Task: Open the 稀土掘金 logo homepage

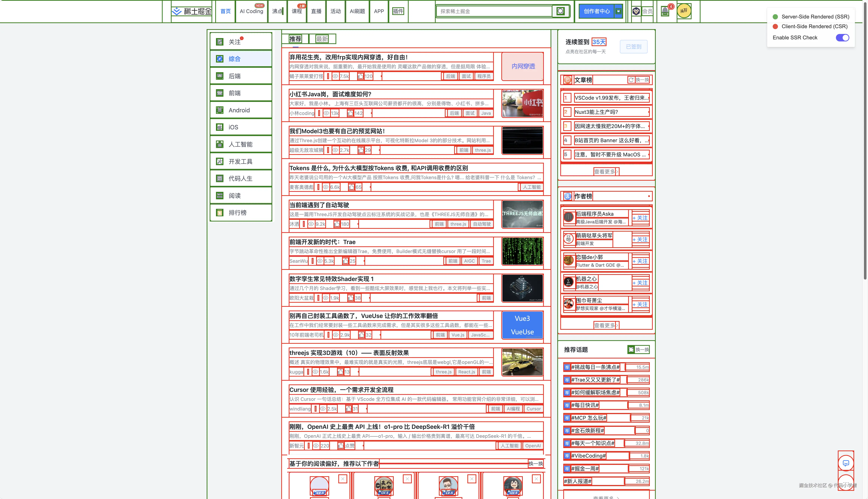Action: click(192, 11)
